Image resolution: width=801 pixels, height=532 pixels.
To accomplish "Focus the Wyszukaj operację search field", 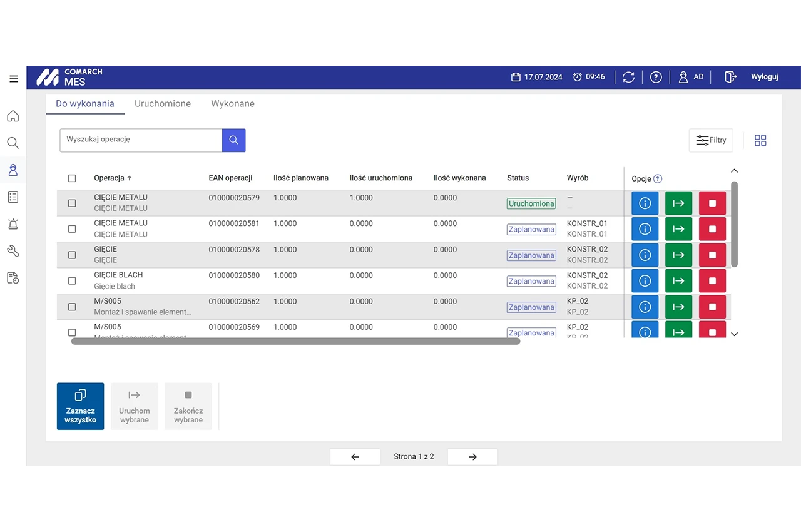I will coord(141,140).
